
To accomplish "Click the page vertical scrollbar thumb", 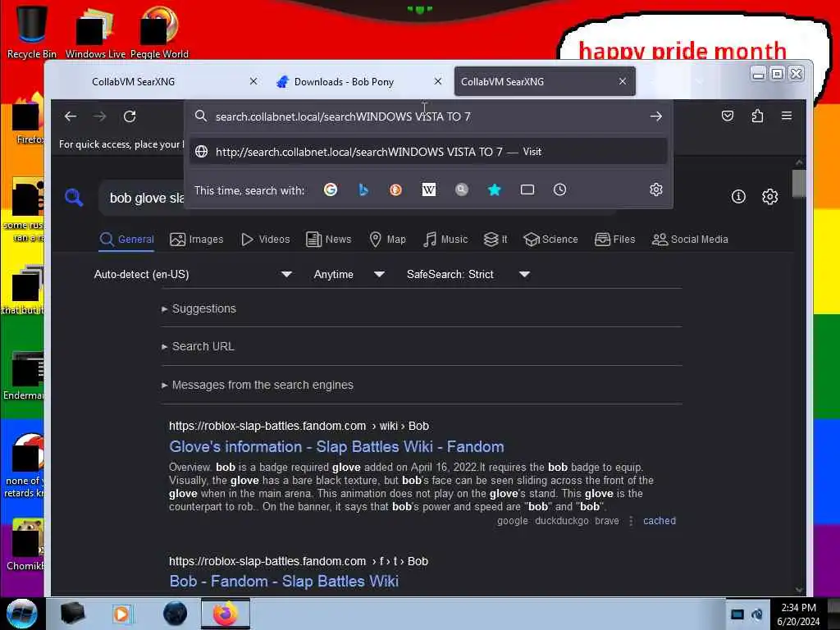I will click(x=799, y=183).
